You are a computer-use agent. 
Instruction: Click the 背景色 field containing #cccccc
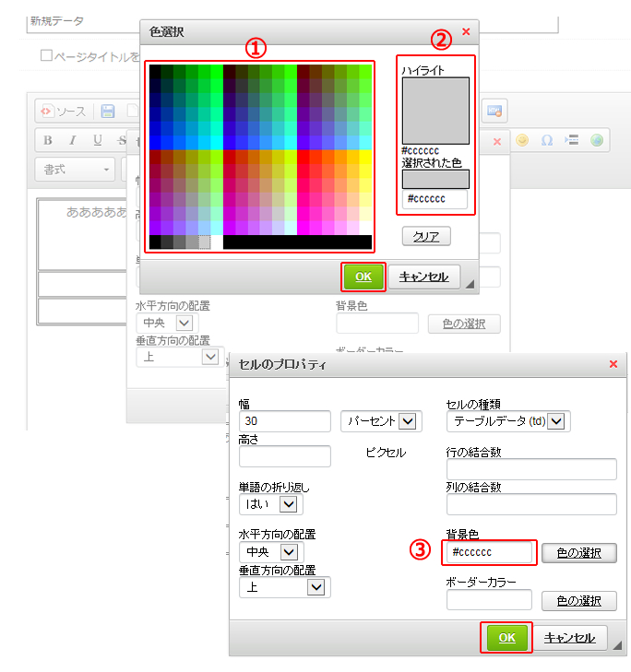tap(489, 552)
